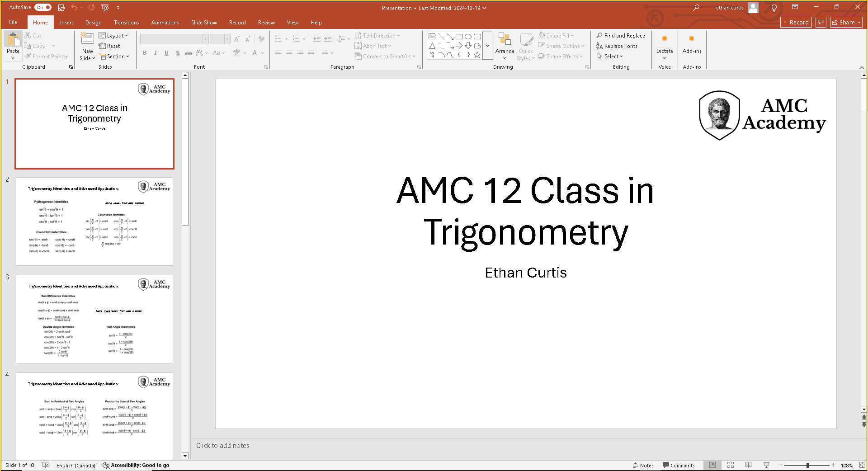
Task: Switch to Slide Sorter view
Action: click(731, 465)
